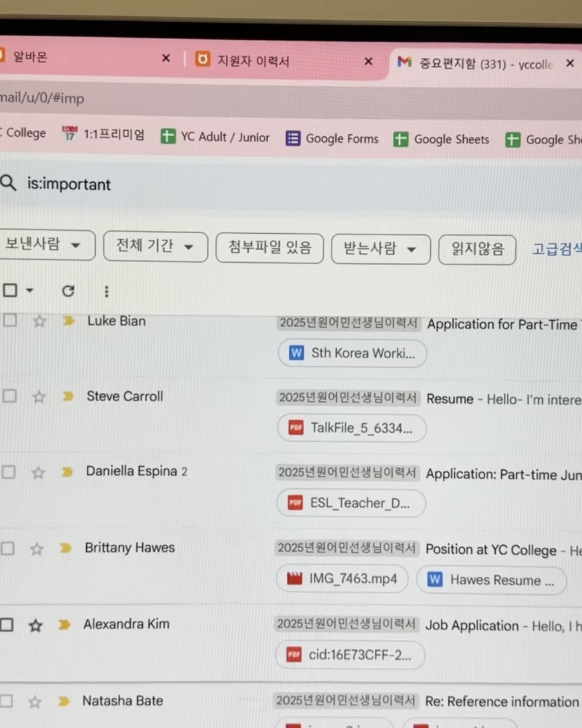Click the search magnifier icon
The image size is (582, 728).
pyautogui.click(x=8, y=183)
